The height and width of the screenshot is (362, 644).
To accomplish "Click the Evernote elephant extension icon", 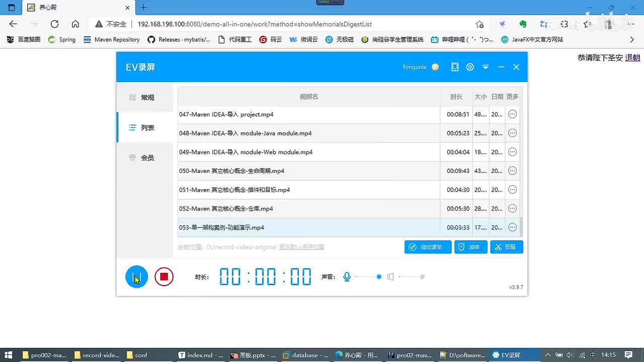I will pos(523,24).
